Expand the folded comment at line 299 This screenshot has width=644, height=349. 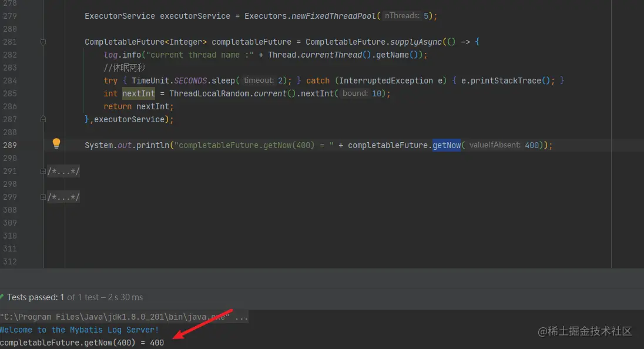43,197
